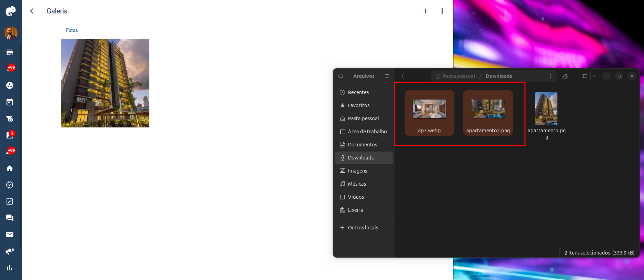The image size is (644, 280).
Task: Click the back chevron in Arquivos
Action: coord(403,76)
